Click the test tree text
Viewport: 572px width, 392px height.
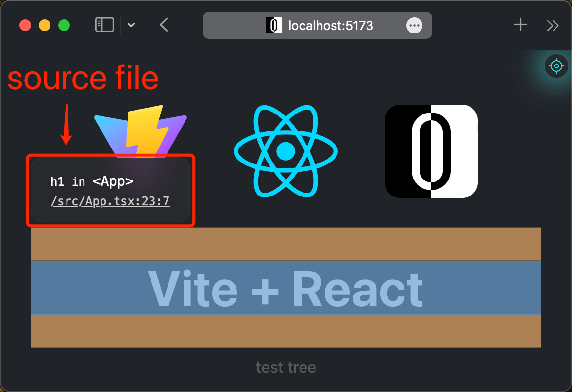pyautogui.click(x=286, y=367)
